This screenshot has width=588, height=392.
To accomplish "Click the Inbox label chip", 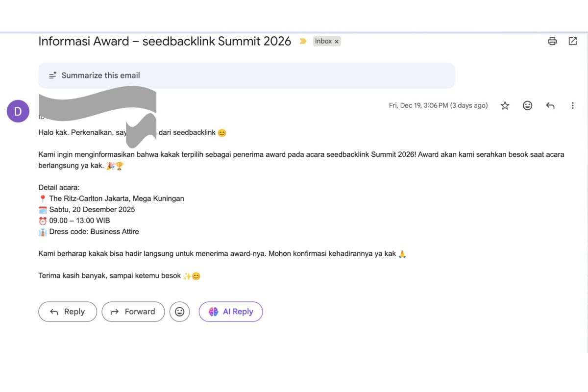I will pyautogui.click(x=323, y=42).
